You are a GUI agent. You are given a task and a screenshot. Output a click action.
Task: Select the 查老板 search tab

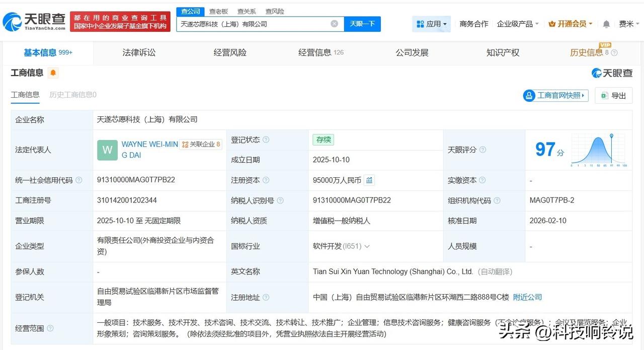click(218, 11)
